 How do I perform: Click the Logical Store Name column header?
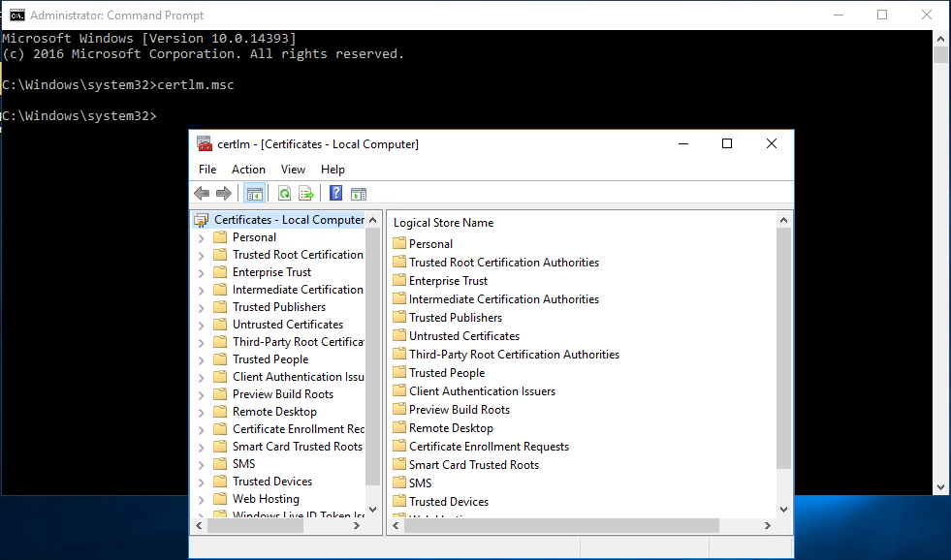[443, 223]
